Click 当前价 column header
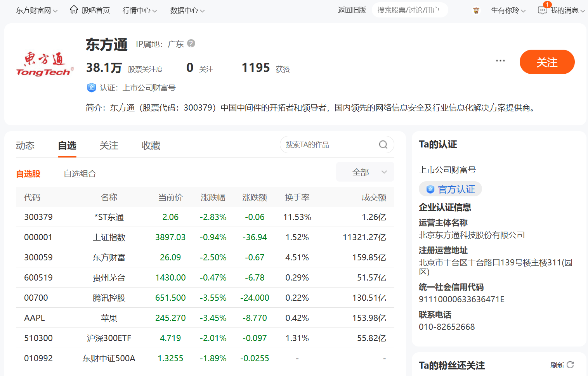Image resolution: width=588 pixels, height=376 pixels. [170, 197]
